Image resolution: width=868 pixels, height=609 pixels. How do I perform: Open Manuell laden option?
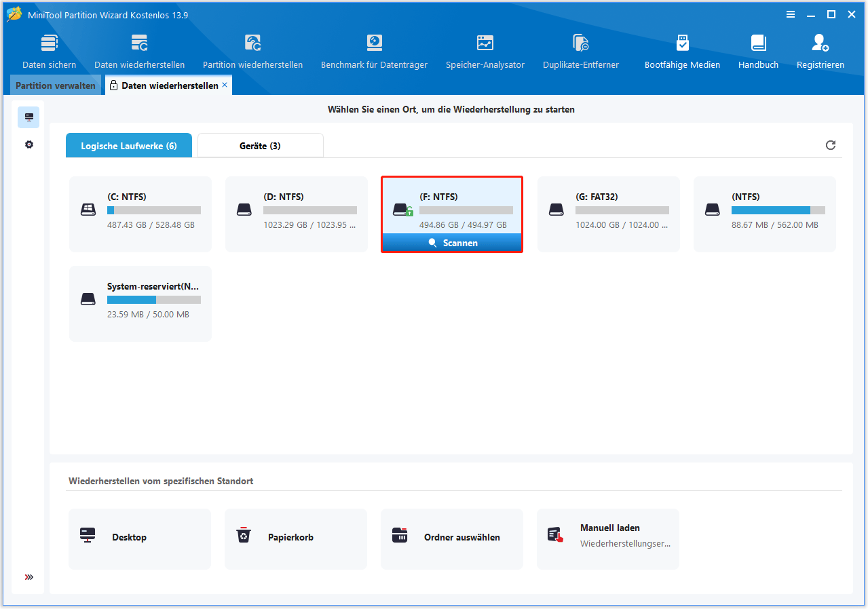(x=608, y=538)
